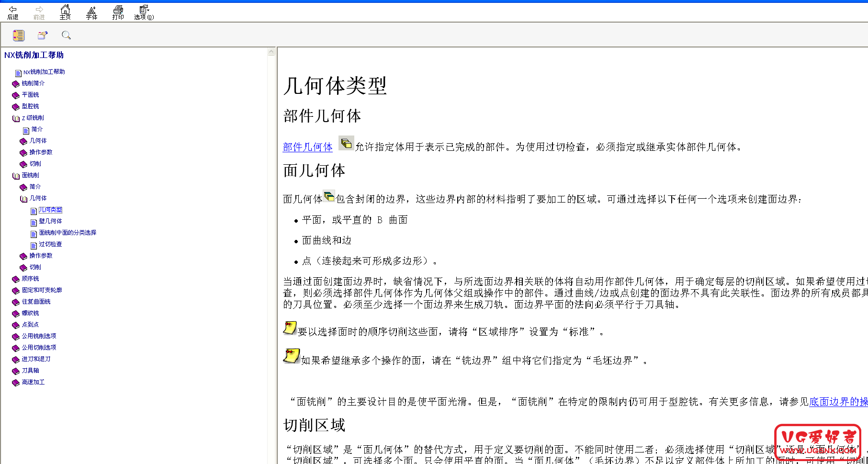Click the 几何体类型 page title
This screenshot has height=464, width=868.
[335, 86]
